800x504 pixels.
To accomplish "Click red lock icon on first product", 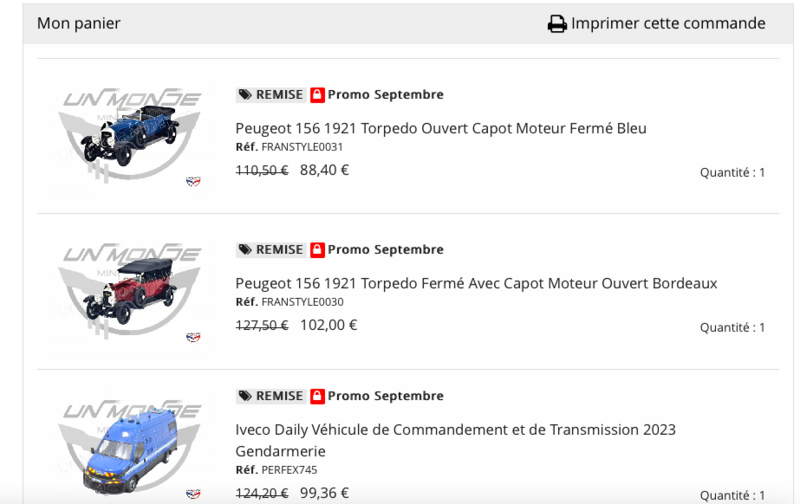I will [318, 95].
